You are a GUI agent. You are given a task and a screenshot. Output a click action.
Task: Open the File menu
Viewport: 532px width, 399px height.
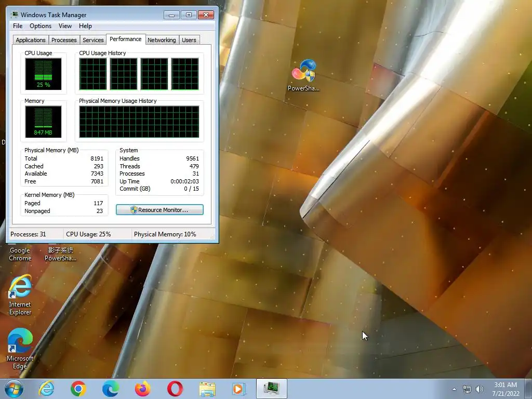click(x=18, y=26)
